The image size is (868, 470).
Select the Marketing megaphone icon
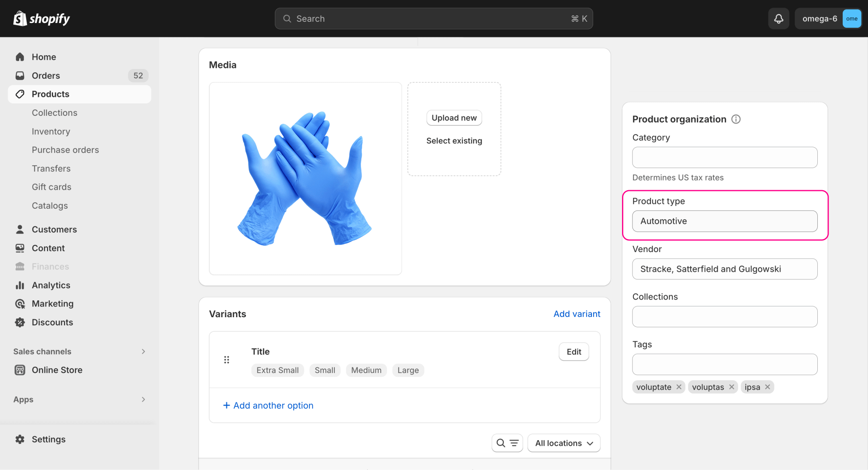[20, 304]
